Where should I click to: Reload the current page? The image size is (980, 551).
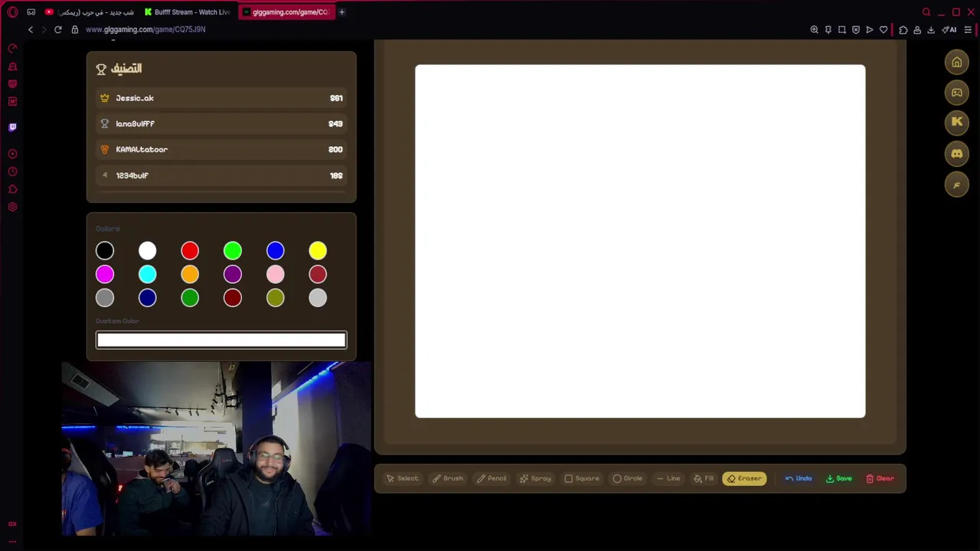click(57, 29)
